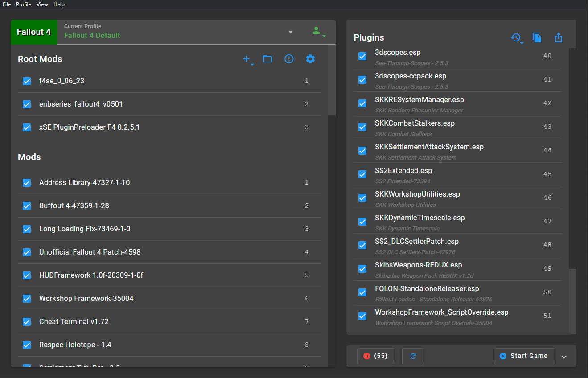Viewport: 588px width, 378px height.
Task: Click Start Game button
Action: (524, 356)
